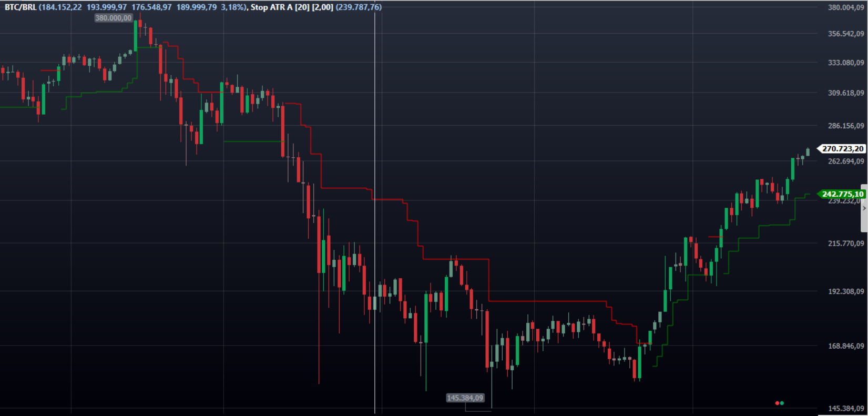868x416 pixels.
Task: Click the BTC/BRL symbol title
Action: (x=21, y=7)
